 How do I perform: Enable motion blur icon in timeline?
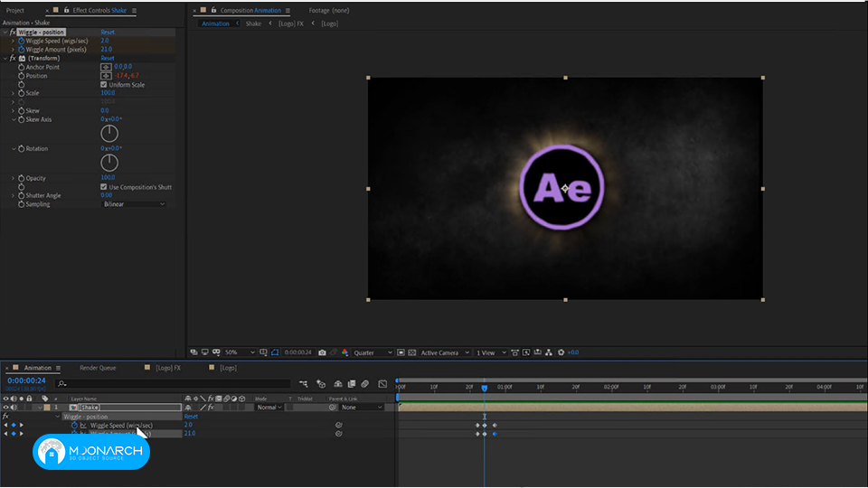364,383
